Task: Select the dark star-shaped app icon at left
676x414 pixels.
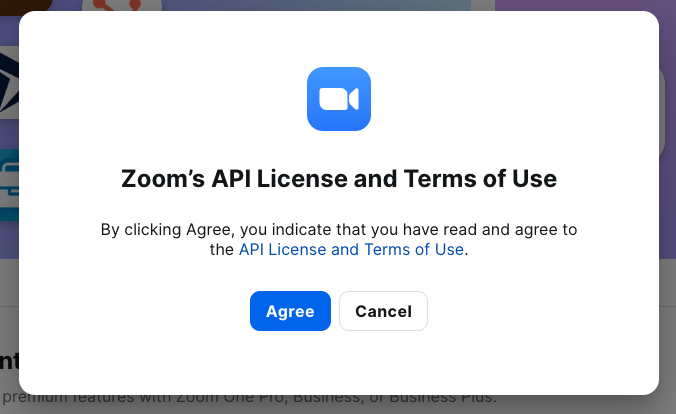Action: pos(9,80)
